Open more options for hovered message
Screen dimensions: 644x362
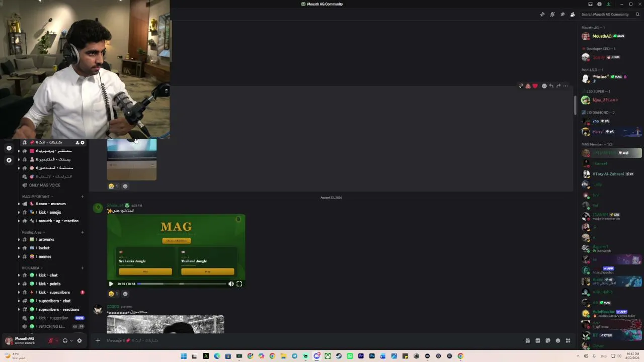[x=566, y=86]
